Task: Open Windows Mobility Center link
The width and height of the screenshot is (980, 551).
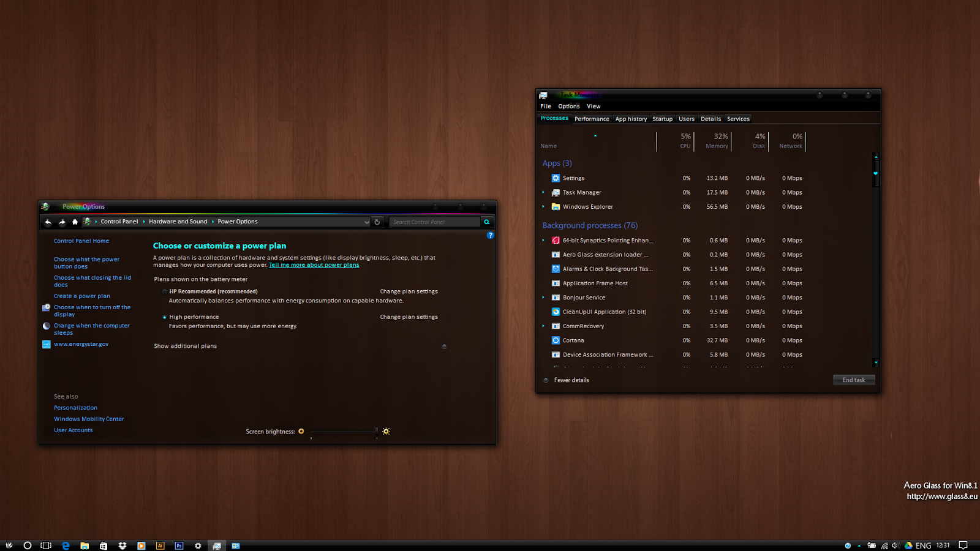Action: 89,419
